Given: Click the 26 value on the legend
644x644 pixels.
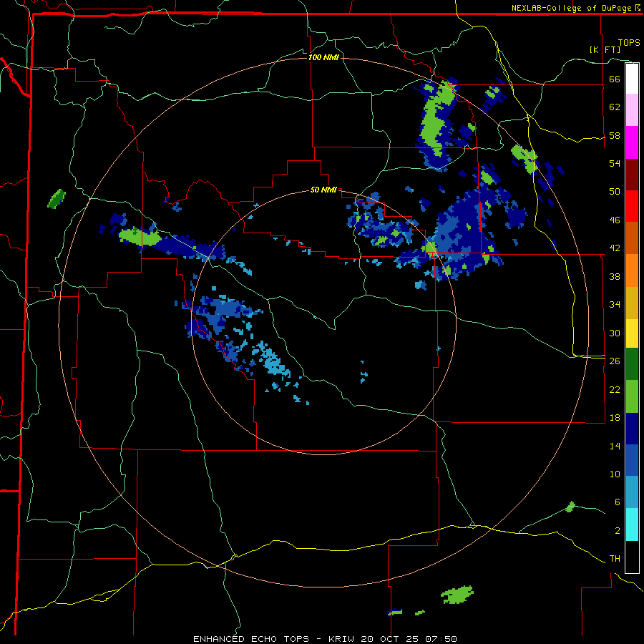Looking at the screenshot, I should [x=615, y=361].
